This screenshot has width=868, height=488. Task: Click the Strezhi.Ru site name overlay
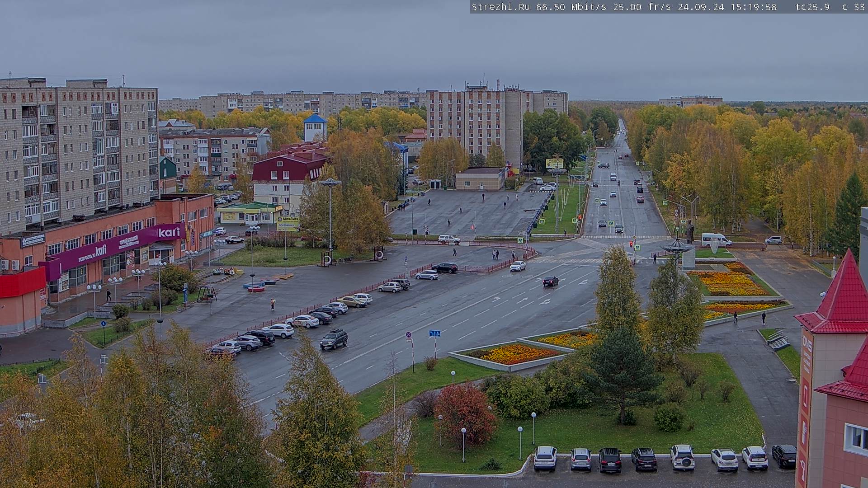click(501, 7)
